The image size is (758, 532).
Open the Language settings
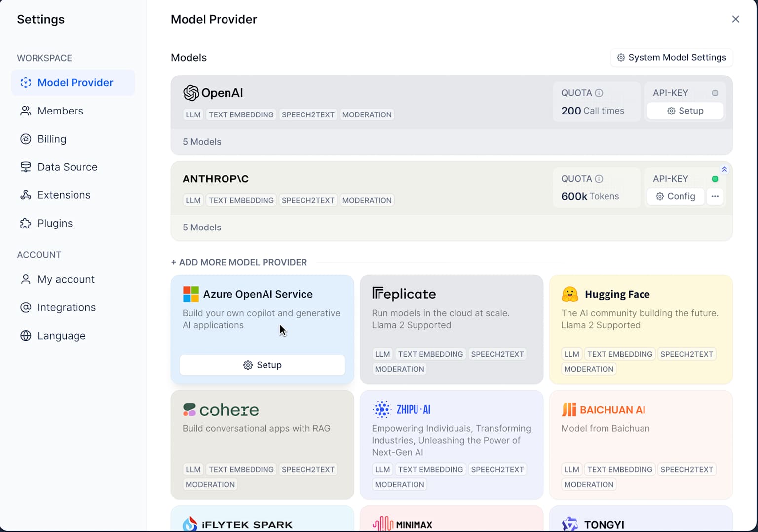pos(61,335)
